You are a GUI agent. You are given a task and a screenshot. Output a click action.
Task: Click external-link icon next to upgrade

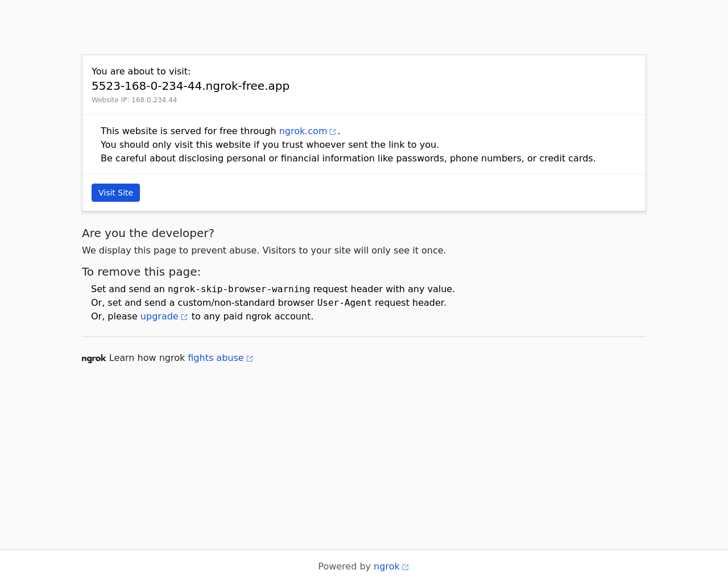point(184,317)
